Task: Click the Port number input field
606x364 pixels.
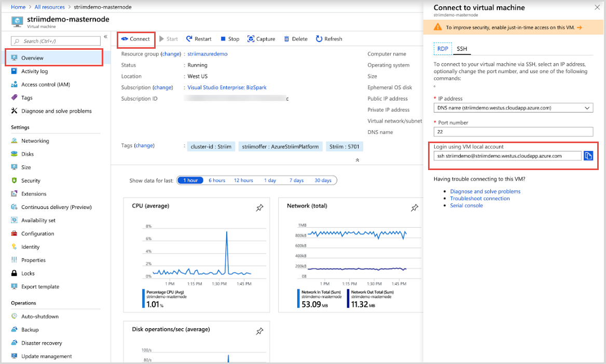Action: 513,132
